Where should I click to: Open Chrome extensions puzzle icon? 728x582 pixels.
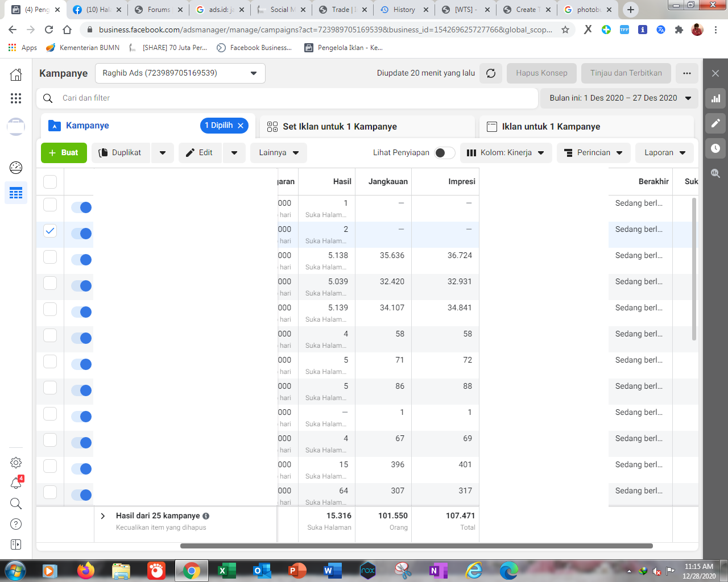coord(679,30)
